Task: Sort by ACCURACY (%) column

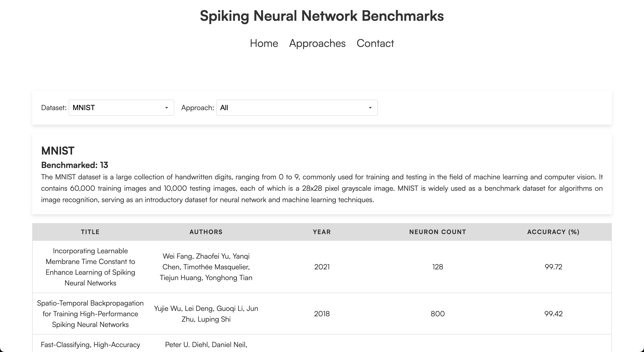Action: point(553,232)
